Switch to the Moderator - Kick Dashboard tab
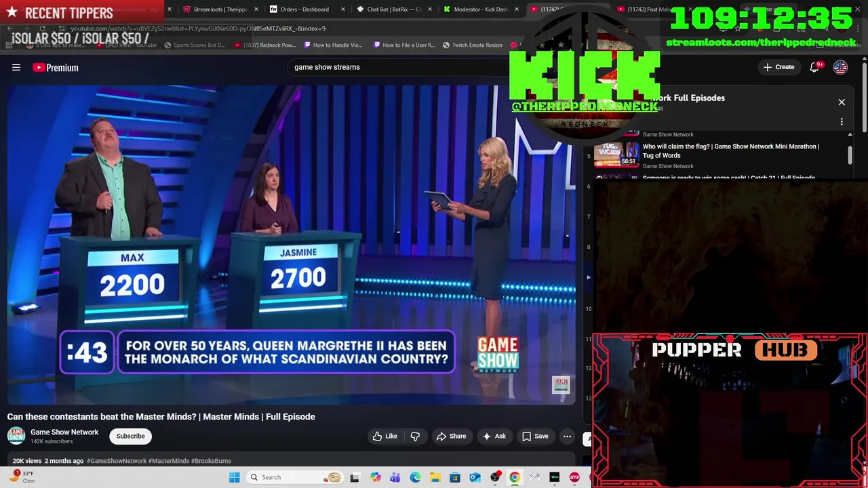This screenshot has height=488, width=868. [x=480, y=9]
